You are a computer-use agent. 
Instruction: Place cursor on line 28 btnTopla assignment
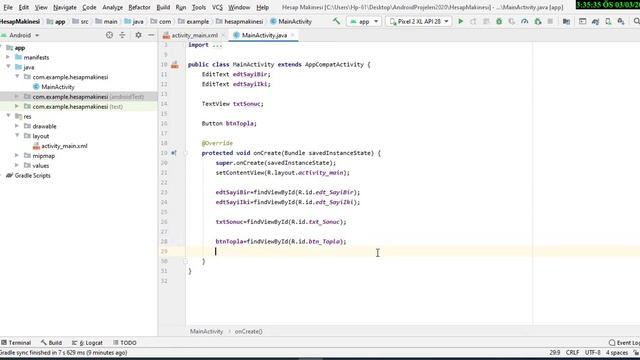(280, 242)
